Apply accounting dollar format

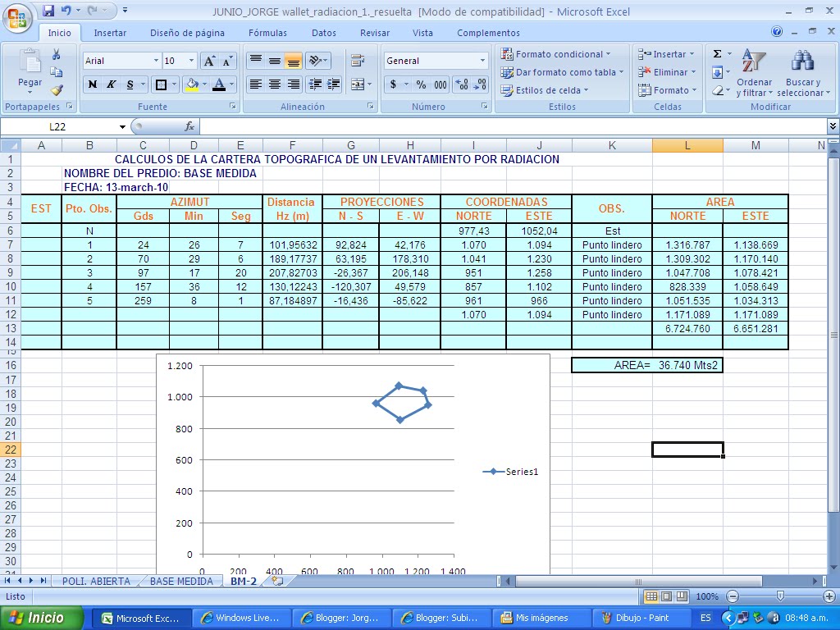click(x=393, y=84)
